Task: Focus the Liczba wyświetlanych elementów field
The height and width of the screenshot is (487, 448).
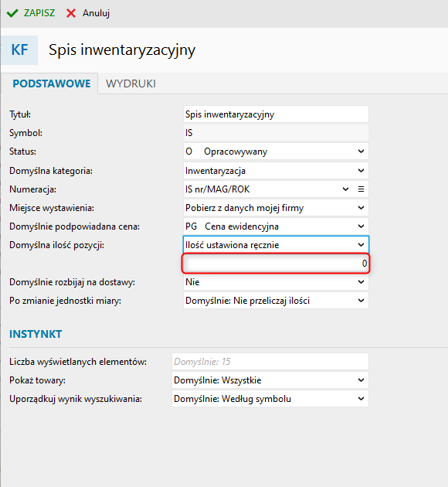Action: pyautogui.click(x=270, y=362)
